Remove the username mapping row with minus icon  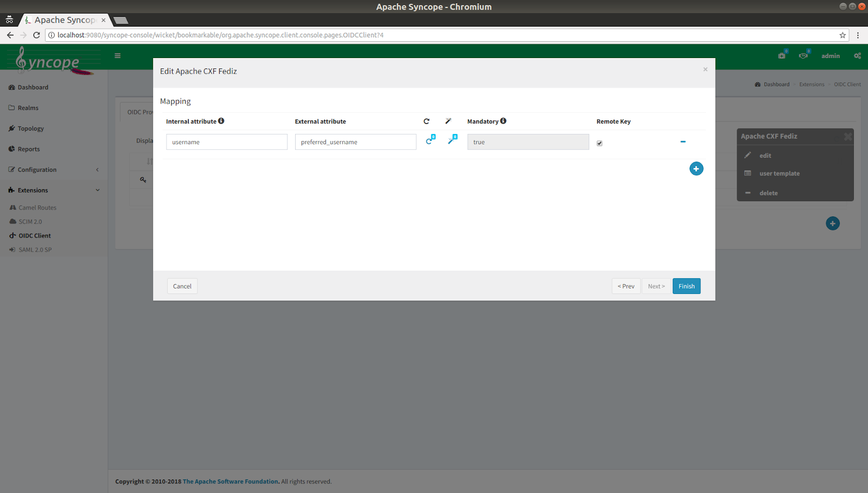coord(682,142)
